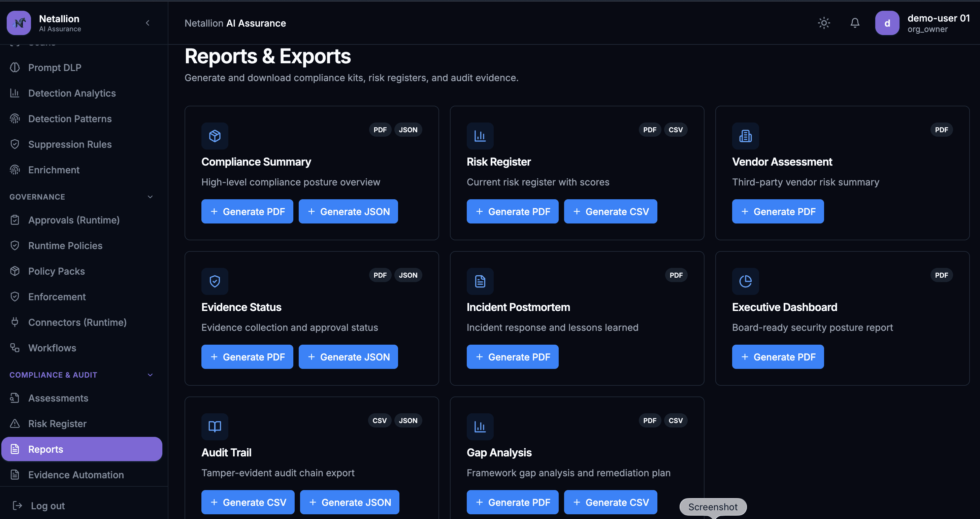This screenshot has width=980, height=519.
Task: Generate PDF for Incident Postmortem
Action: point(513,357)
